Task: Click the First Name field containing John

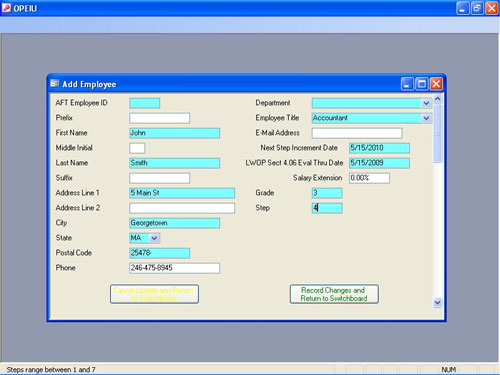Action: pos(175,133)
